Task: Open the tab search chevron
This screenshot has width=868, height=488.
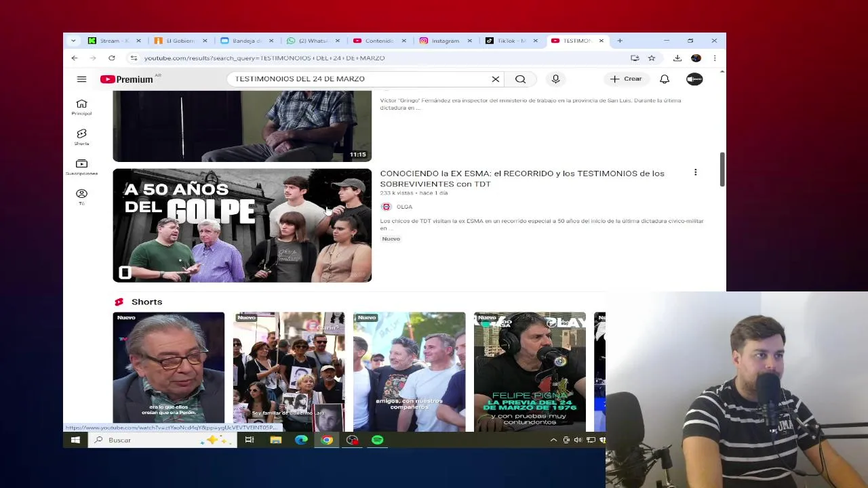Action: tap(73, 41)
